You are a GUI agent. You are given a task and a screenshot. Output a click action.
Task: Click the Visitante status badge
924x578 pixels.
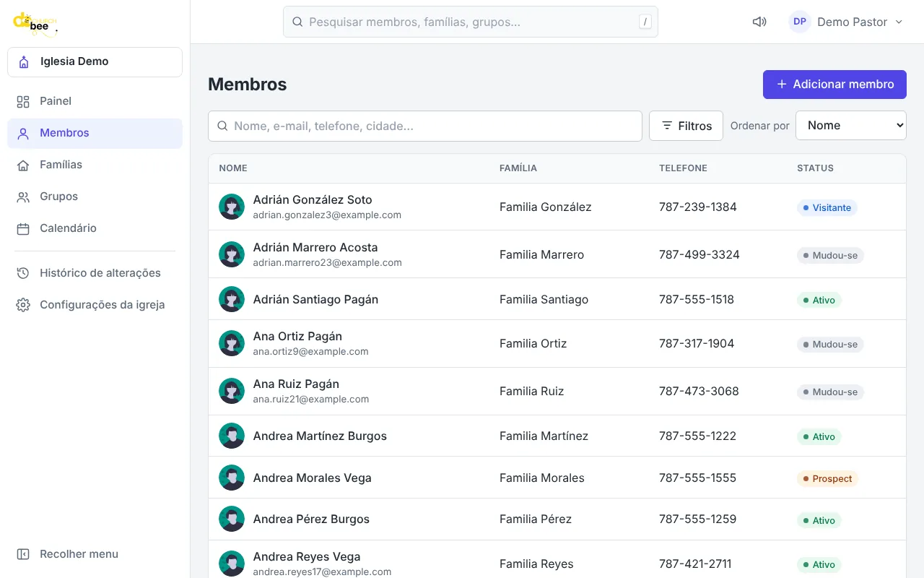pyautogui.click(x=827, y=207)
